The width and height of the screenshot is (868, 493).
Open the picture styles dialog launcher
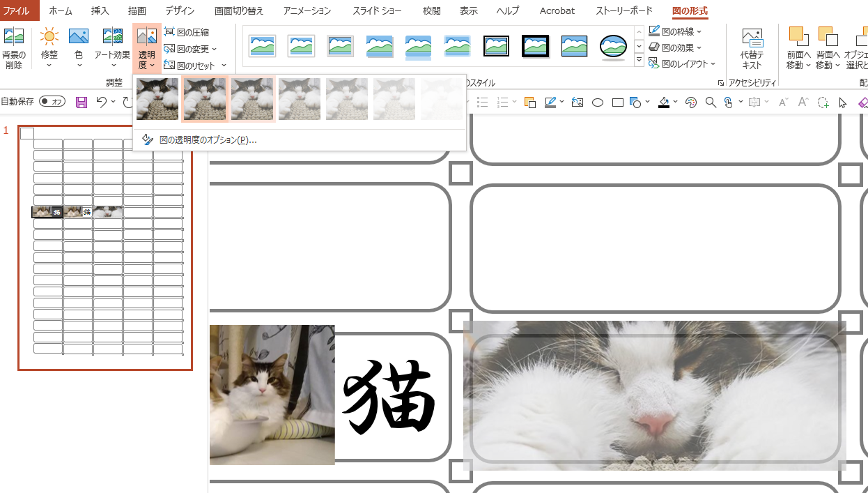click(720, 83)
